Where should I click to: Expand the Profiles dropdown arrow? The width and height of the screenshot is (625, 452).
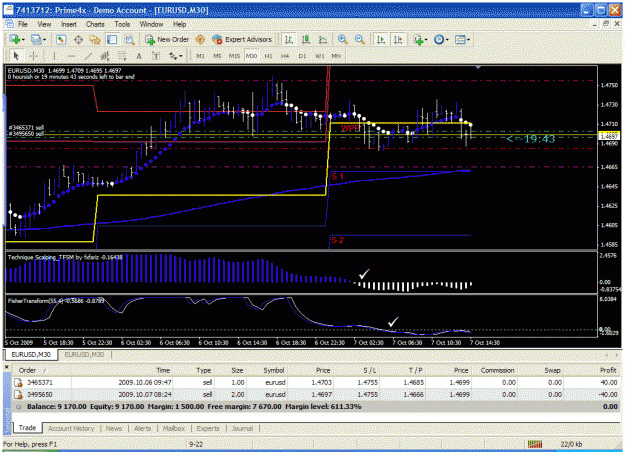44,40
